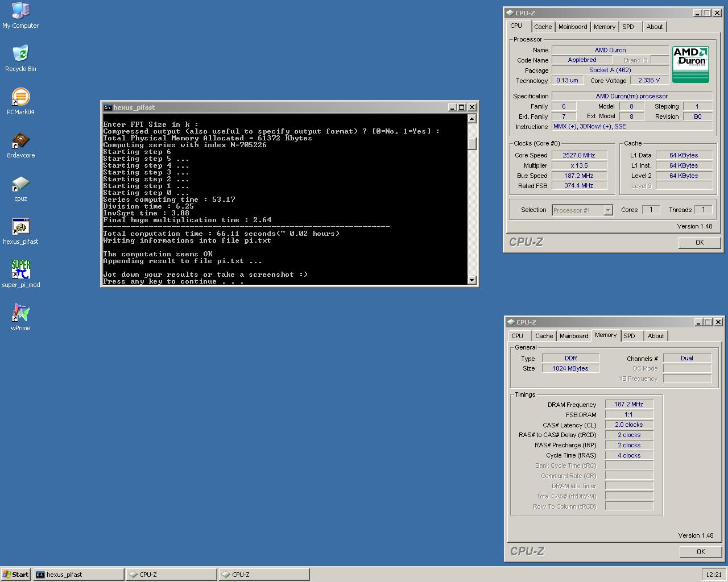This screenshot has height=582, width=728.
Task: Click console scrollbar down arrow
Action: coord(471,280)
